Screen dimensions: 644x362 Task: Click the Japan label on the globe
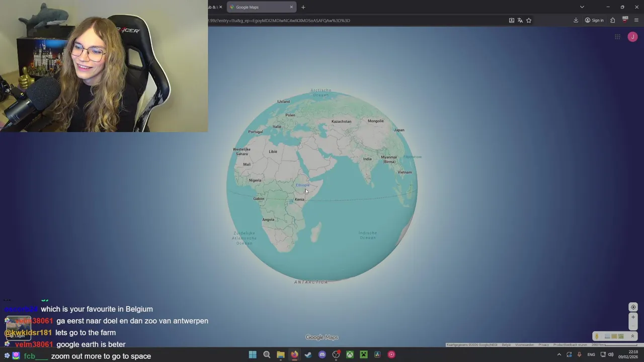399,130
